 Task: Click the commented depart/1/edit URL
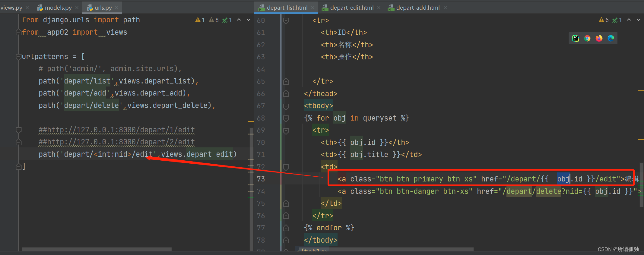117,130
